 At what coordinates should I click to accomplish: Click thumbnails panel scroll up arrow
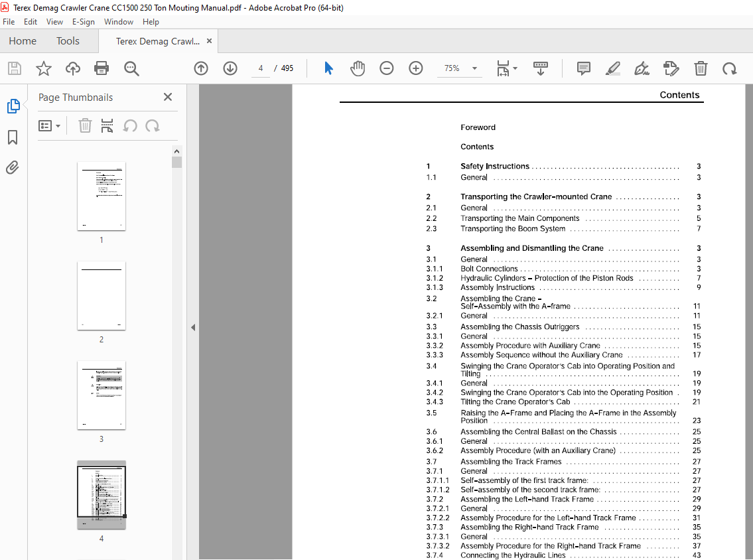pyautogui.click(x=176, y=151)
